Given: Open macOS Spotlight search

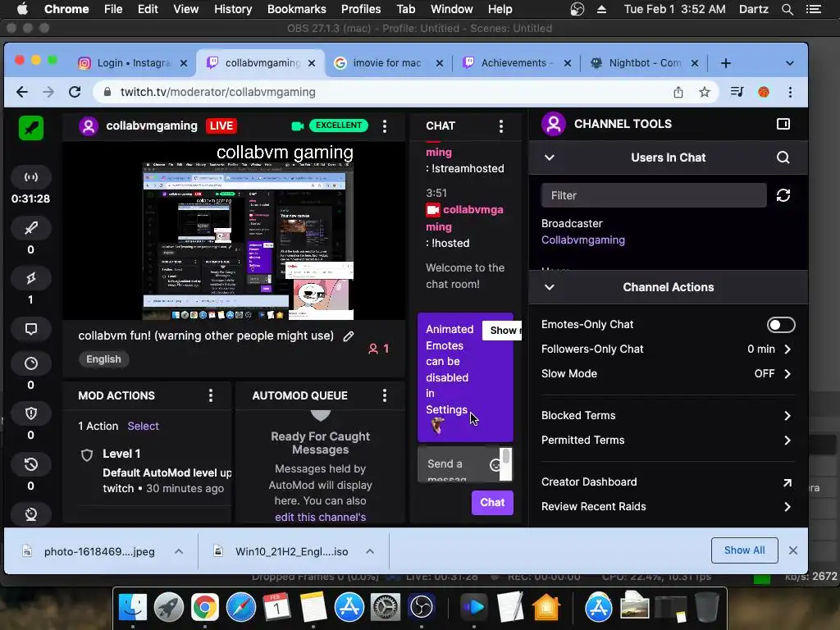Looking at the screenshot, I should click(x=787, y=9).
